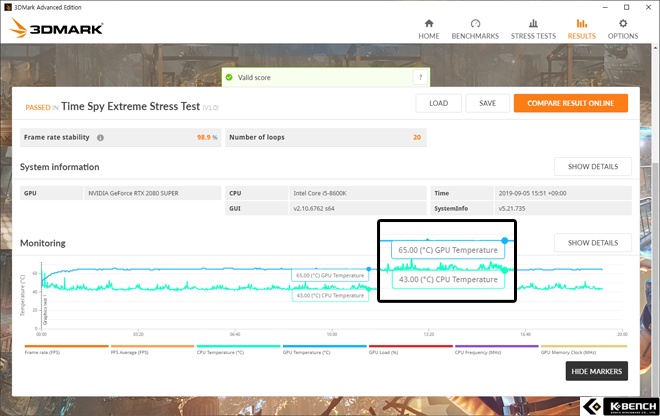Image resolution: width=660 pixels, height=416 pixels.
Task: Open the OPTIONS gear section
Action: point(623,29)
